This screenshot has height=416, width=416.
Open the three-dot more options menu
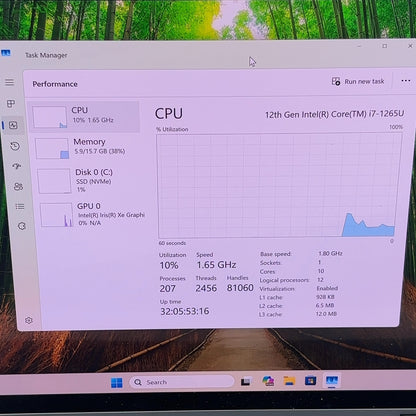[x=406, y=81]
